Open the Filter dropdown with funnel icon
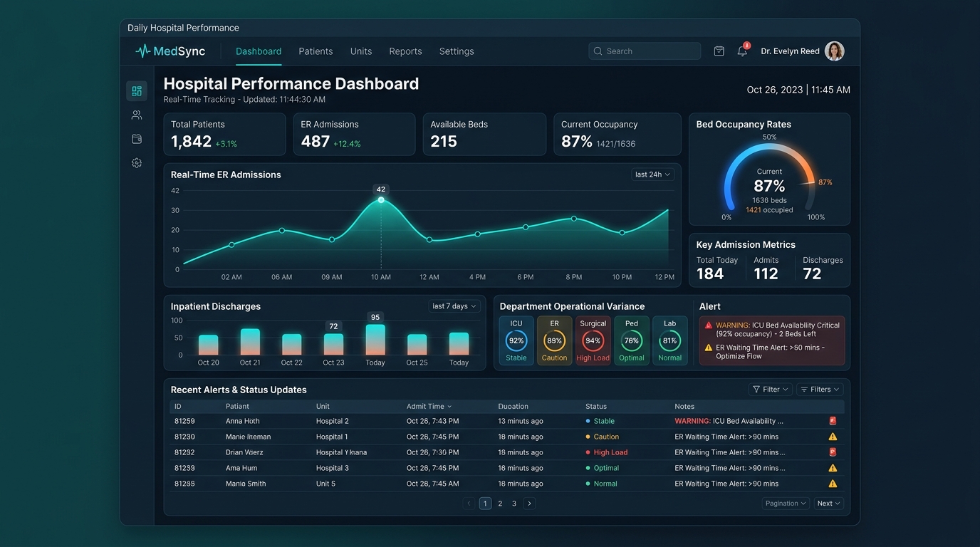This screenshot has height=547, width=980. (x=771, y=390)
